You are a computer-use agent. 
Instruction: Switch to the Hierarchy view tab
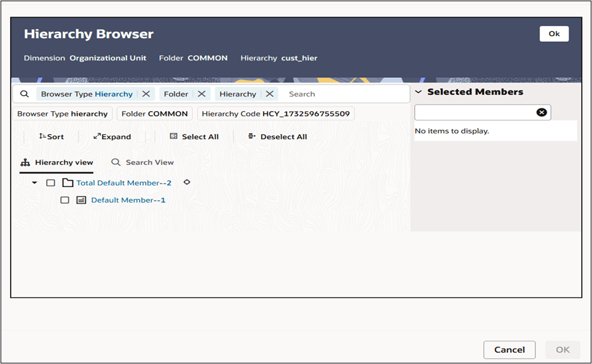click(x=57, y=162)
